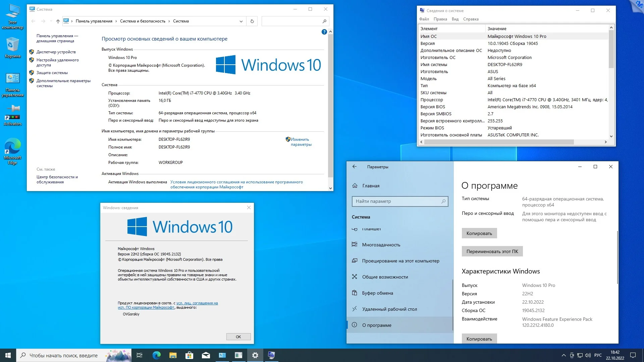Open the Справка menu
This screenshot has height=362, width=644.
471,19
